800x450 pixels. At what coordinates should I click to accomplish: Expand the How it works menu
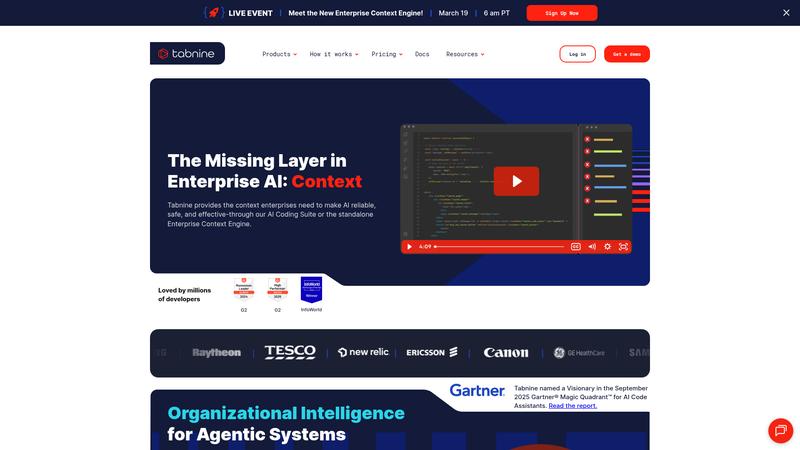tap(334, 54)
